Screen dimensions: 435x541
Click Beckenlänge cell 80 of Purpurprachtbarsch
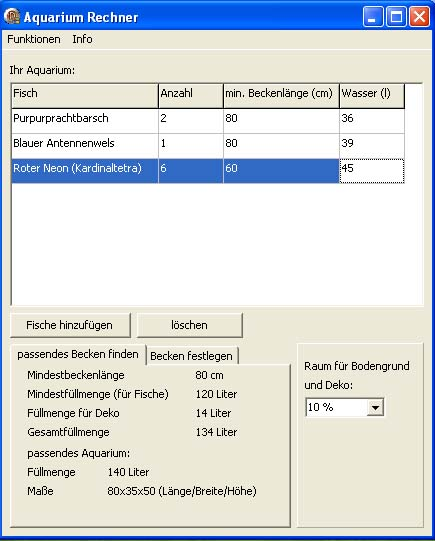point(281,121)
